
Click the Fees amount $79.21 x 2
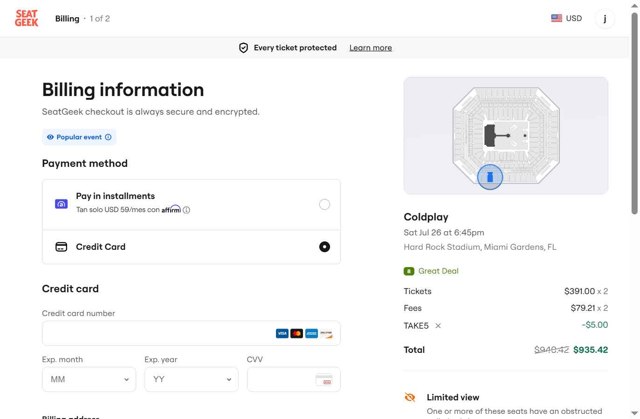point(589,308)
